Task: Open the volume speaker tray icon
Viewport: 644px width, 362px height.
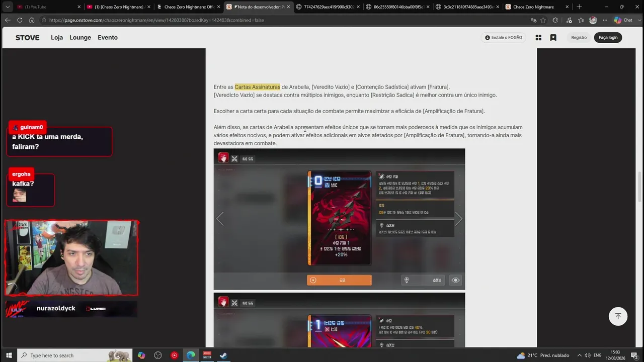Action: coord(588,355)
